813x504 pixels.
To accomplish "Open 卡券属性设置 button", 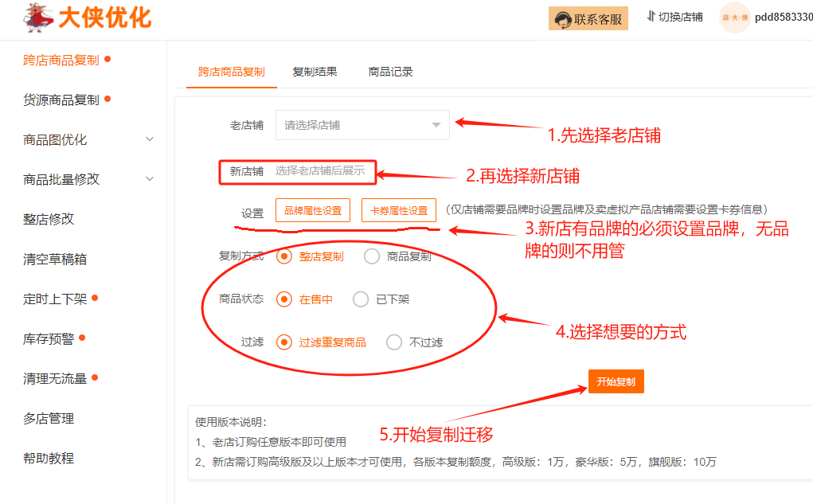I will (x=399, y=210).
